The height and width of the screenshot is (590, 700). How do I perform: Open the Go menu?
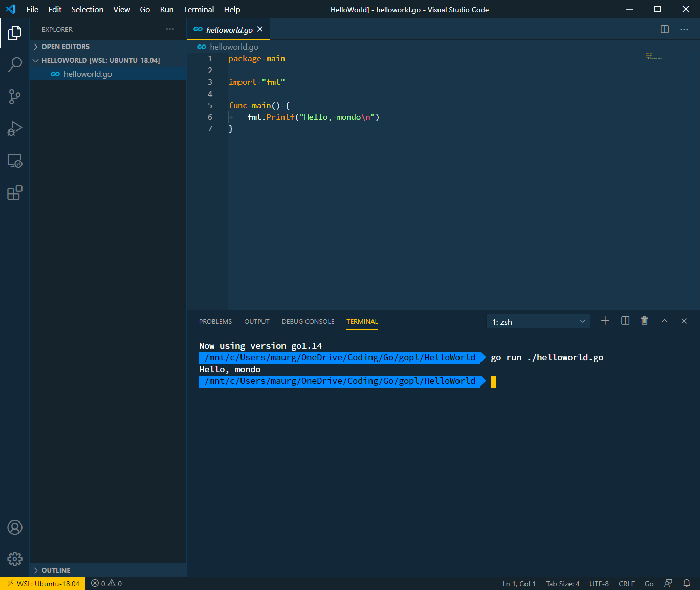(x=145, y=9)
